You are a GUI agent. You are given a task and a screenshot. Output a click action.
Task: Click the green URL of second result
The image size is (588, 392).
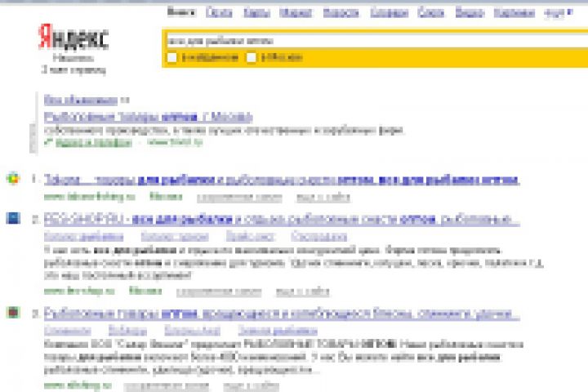79,291
